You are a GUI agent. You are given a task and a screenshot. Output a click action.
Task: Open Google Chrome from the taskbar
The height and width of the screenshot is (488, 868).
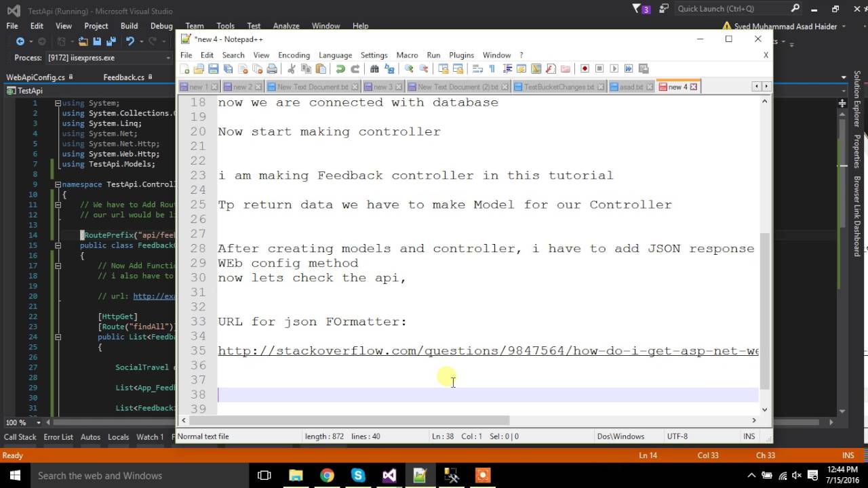pyautogui.click(x=327, y=475)
